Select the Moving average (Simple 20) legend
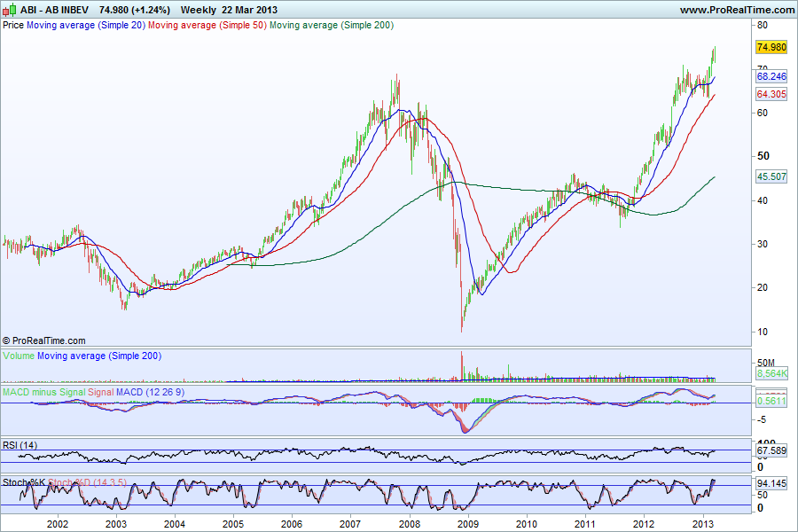Screen dimensions: 798x532 click(86, 25)
